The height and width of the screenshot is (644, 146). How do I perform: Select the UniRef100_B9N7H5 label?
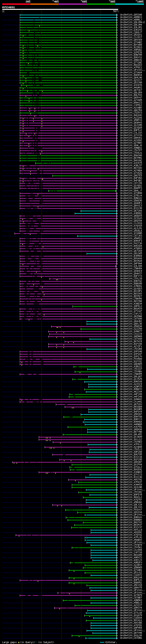click(x=131, y=55)
